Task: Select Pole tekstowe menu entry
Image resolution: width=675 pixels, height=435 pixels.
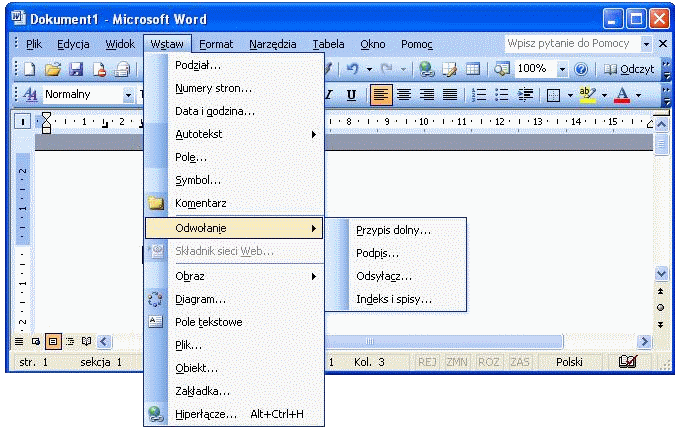Action: tap(235, 322)
